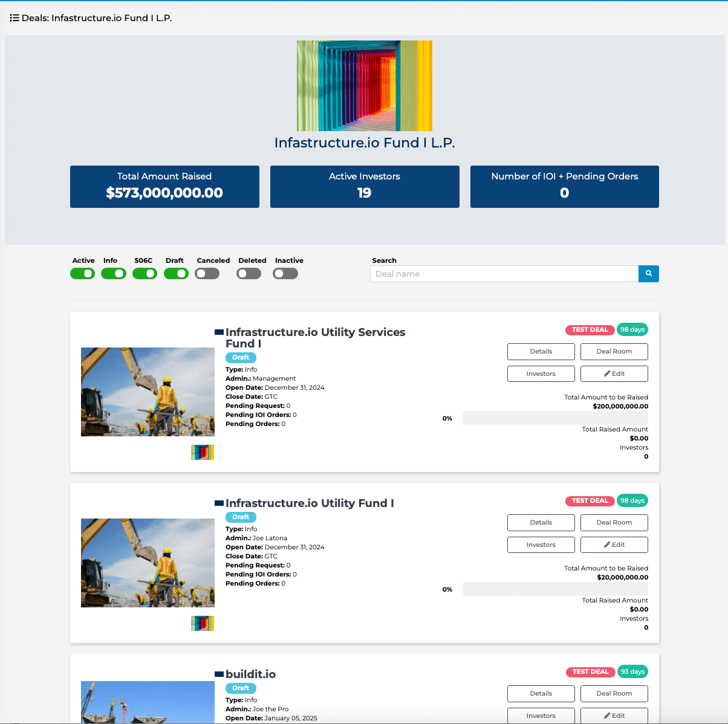Click Utility Services Fund I progress bar

555,418
